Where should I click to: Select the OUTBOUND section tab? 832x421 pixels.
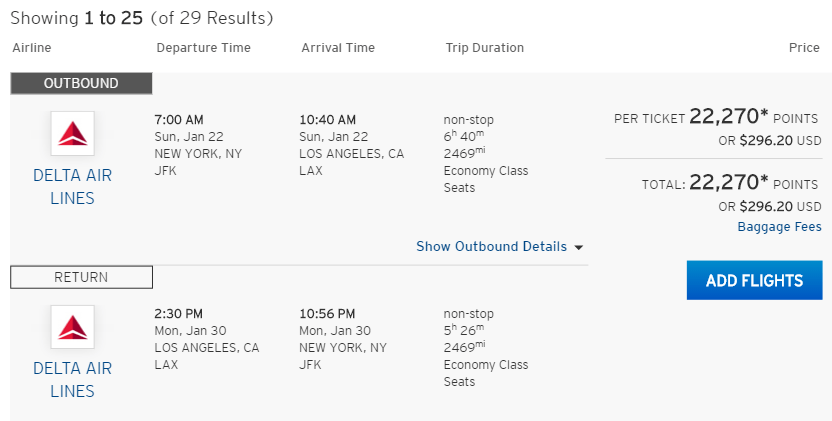[x=81, y=83]
